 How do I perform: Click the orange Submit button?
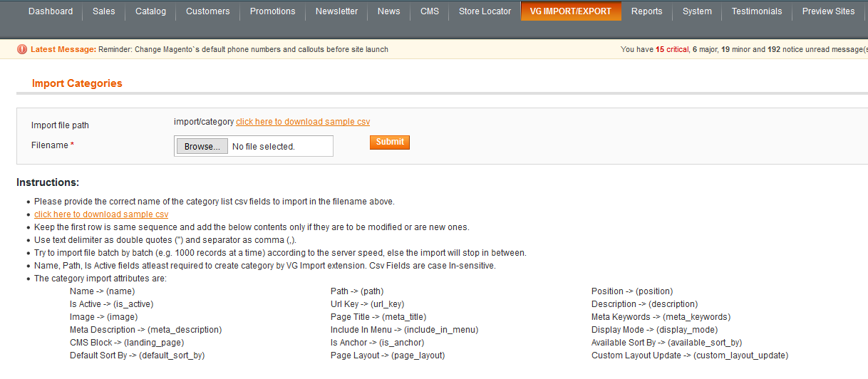coord(390,142)
